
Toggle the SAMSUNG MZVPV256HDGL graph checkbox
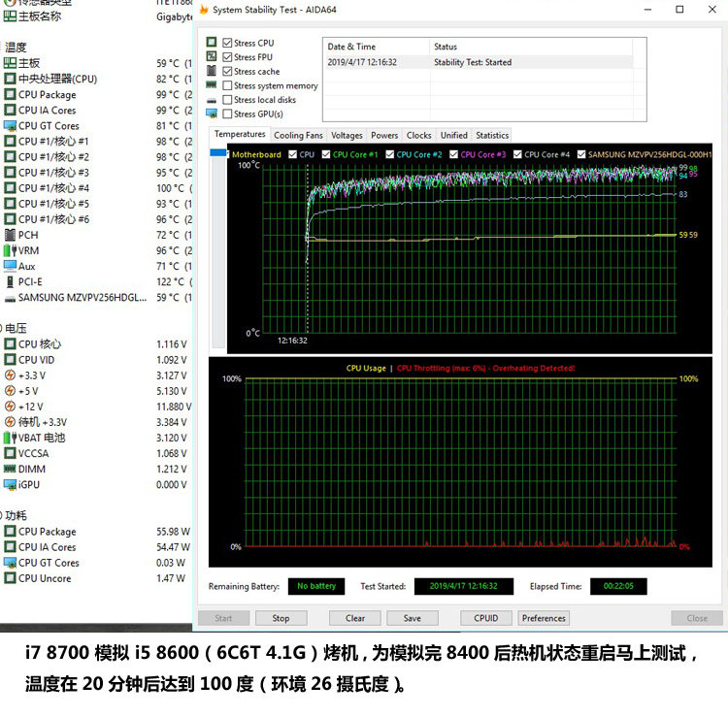tap(581, 154)
